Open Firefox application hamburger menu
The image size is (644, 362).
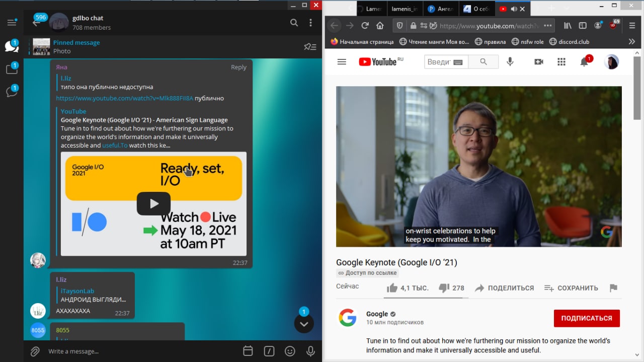[x=632, y=26]
